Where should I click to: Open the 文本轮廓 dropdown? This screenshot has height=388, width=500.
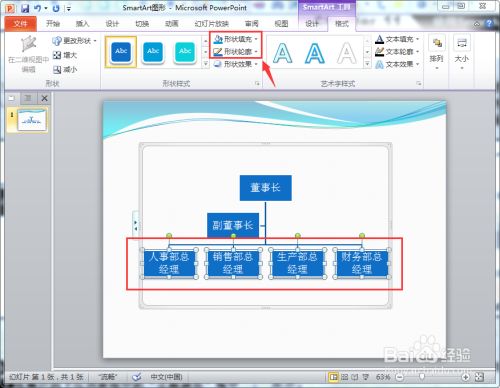coord(397,52)
